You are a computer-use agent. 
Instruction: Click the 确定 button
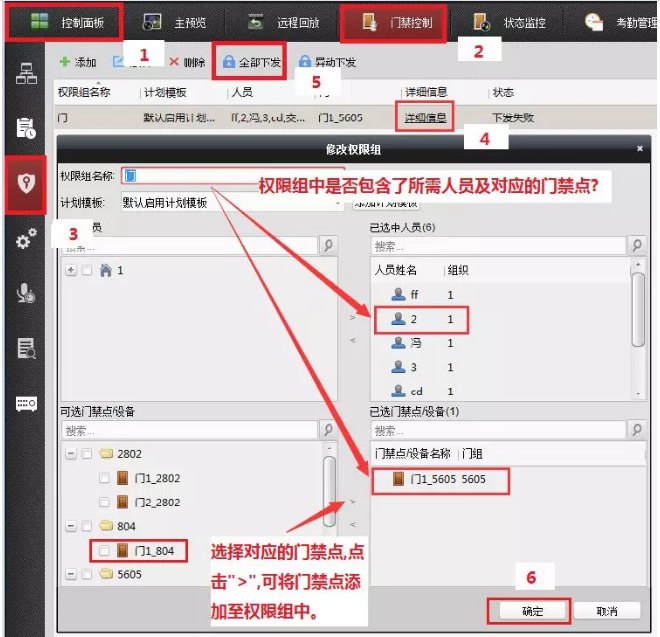coord(532,610)
